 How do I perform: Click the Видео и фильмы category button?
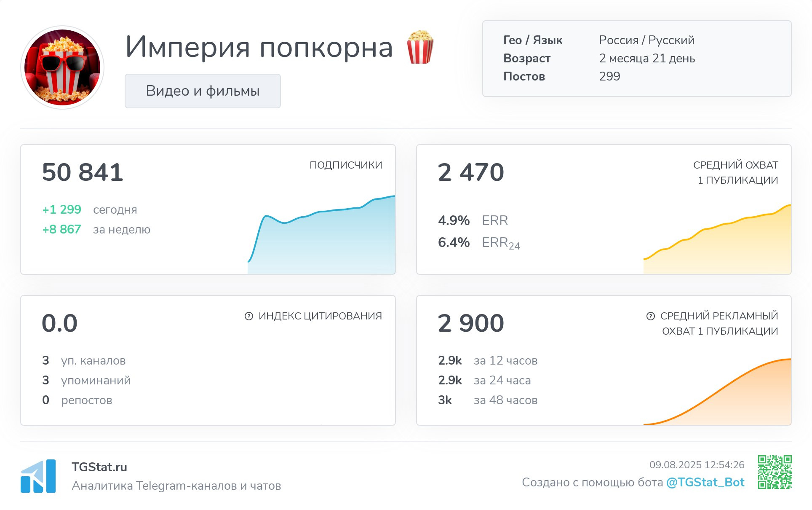(203, 91)
